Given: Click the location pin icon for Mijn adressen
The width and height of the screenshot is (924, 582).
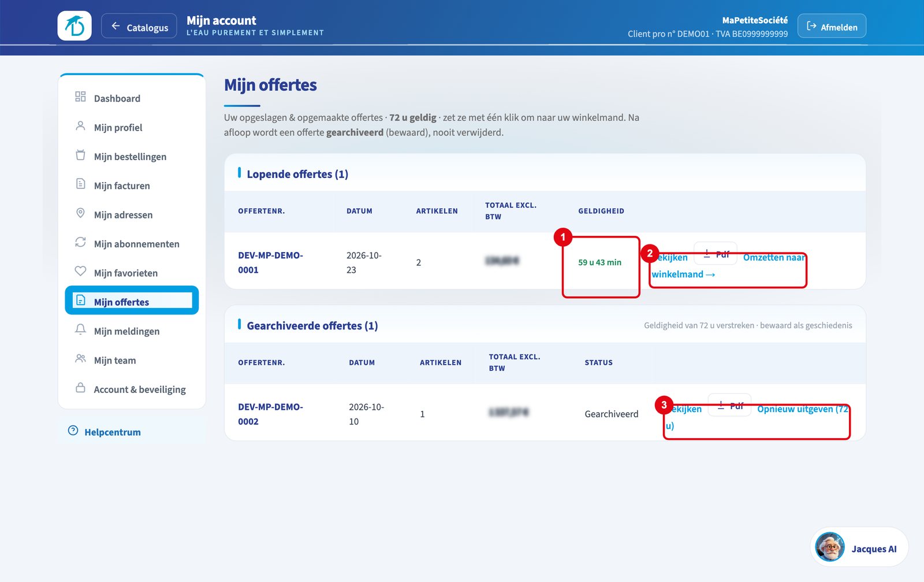Looking at the screenshot, I should [x=80, y=213].
